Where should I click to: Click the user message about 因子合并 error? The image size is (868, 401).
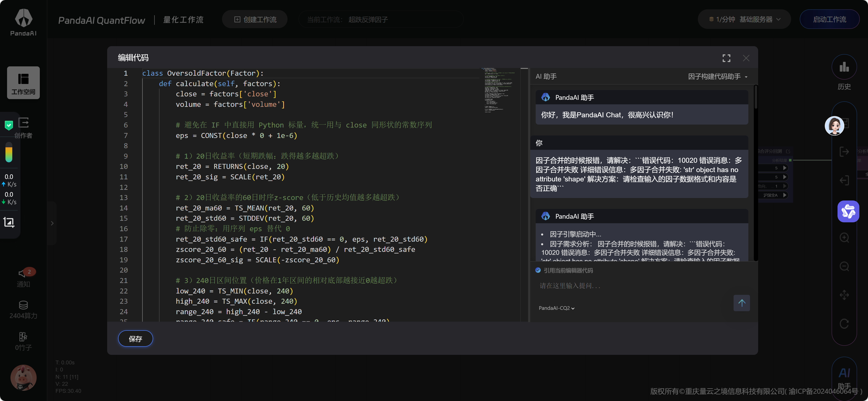click(x=639, y=174)
